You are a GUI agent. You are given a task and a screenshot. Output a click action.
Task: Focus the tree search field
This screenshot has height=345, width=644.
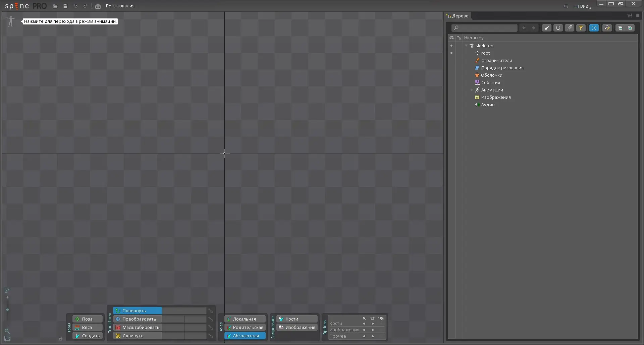[x=484, y=28]
